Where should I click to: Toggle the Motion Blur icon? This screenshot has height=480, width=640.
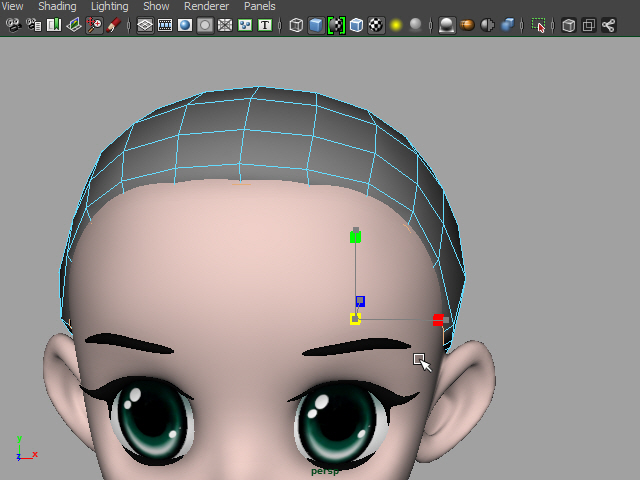click(x=467, y=25)
